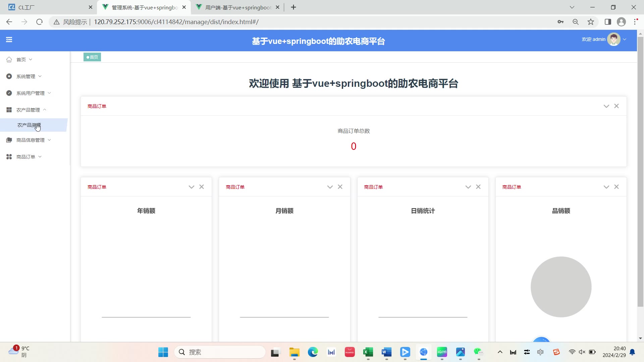Click the 首页 home icon in sidebar
644x362 pixels.
(x=9, y=60)
